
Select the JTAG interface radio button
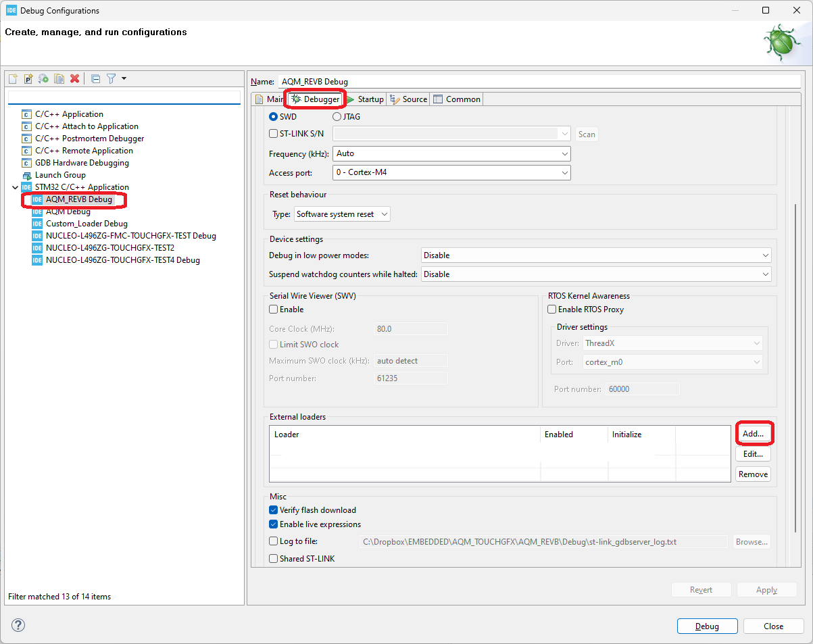(x=336, y=116)
